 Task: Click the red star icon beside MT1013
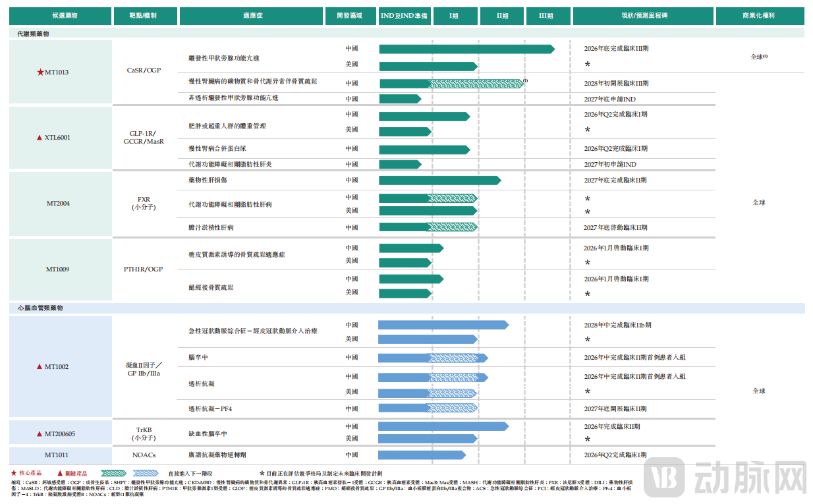[40, 72]
